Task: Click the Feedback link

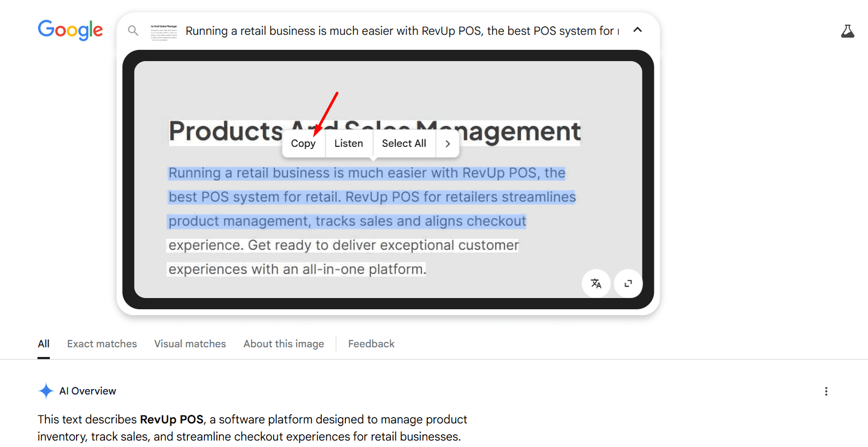Action: [371, 344]
